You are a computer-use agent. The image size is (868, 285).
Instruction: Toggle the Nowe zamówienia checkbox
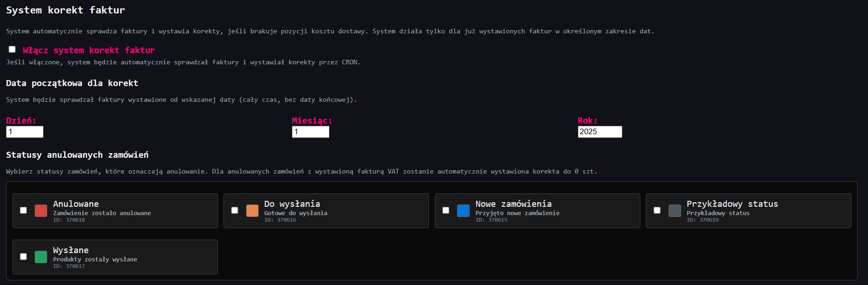(446, 211)
